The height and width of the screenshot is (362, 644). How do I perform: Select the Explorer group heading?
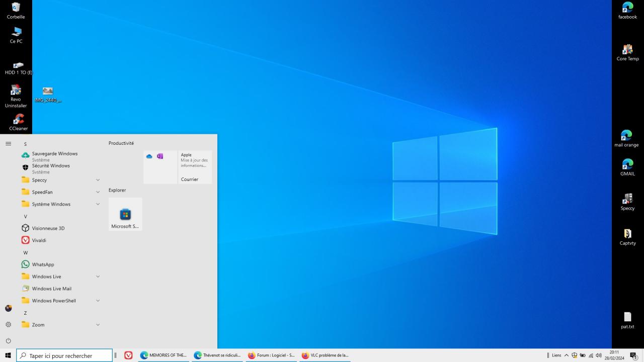pyautogui.click(x=117, y=190)
